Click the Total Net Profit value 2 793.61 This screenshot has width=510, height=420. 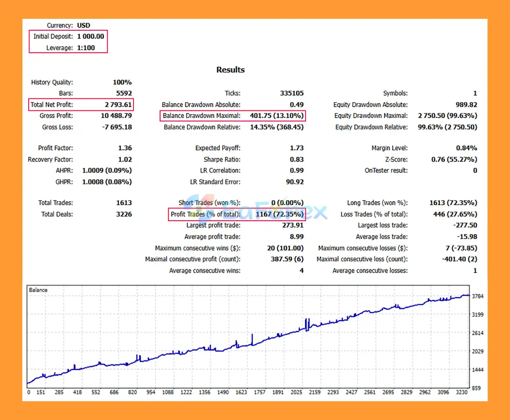tap(118, 105)
